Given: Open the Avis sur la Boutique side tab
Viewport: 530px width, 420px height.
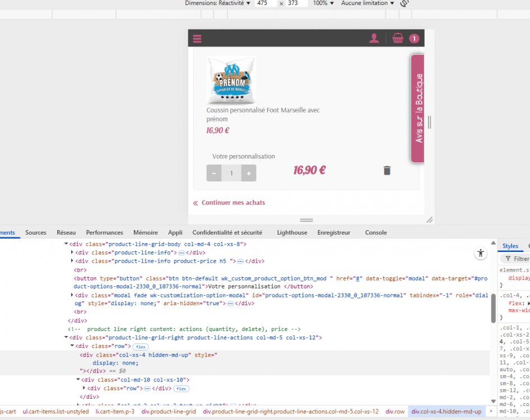Looking at the screenshot, I should click(418, 109).
